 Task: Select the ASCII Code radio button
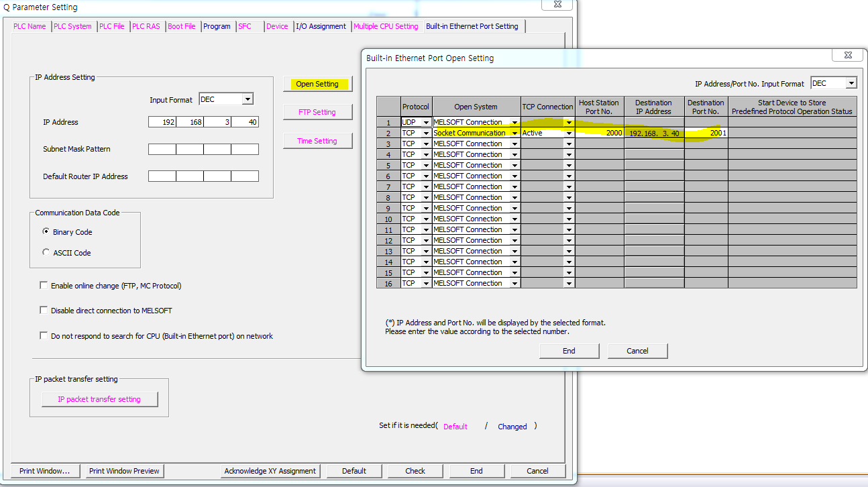coord(46,252)
